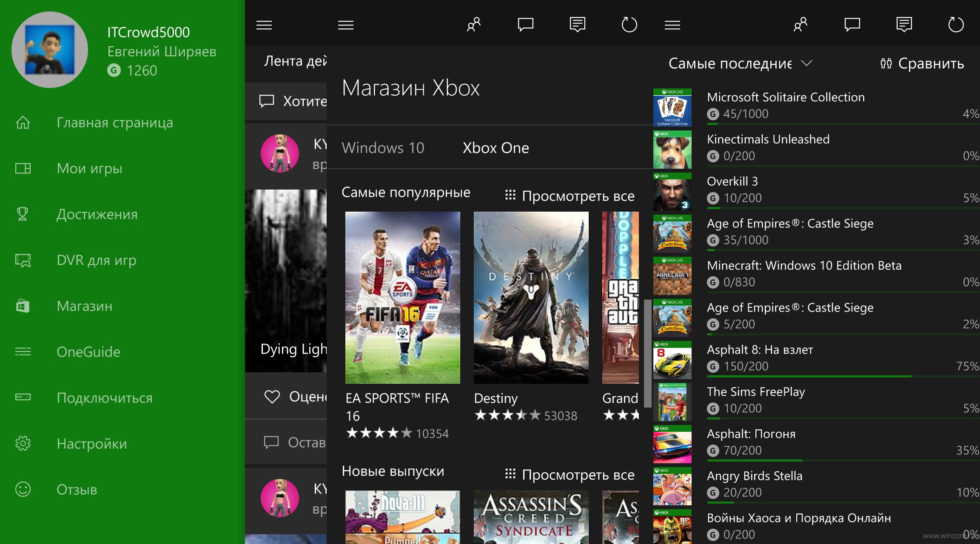Viewport: 980px width, 544px height.
Task: Click hamburger menu in store panel
Action: 346,25
